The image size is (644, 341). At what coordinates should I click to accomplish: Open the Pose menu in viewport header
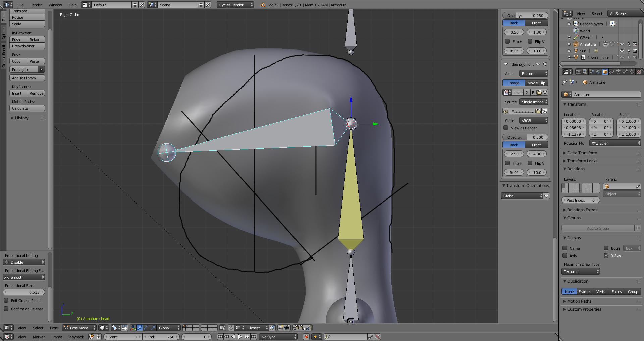tap(54, 328)
